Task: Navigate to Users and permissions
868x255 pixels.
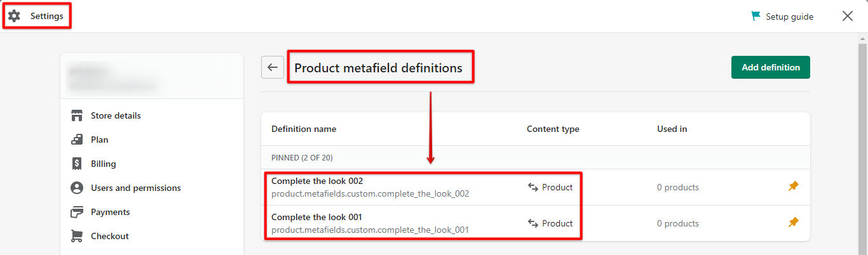Action: (x=135, y=188)
